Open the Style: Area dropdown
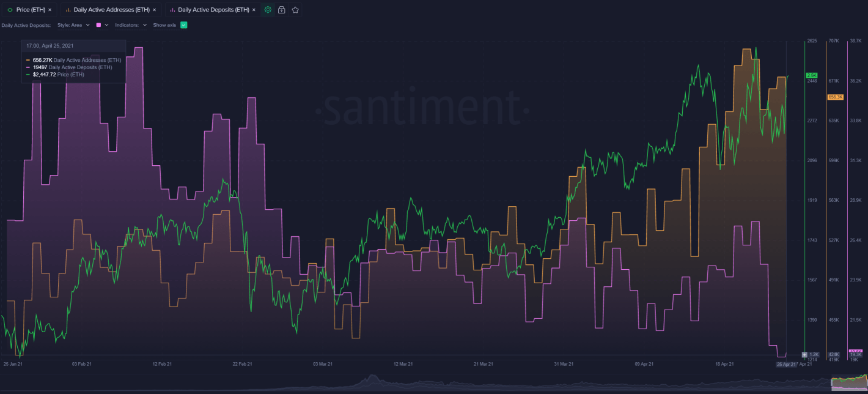868x394 pixels. (x=73, y=25)
